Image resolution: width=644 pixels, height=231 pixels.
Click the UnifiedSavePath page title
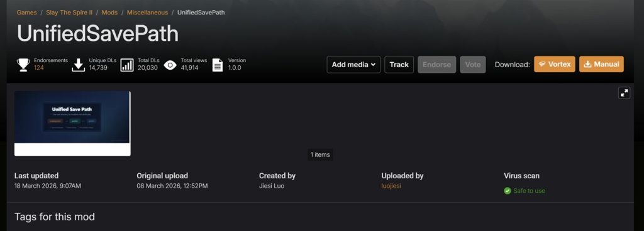click(97, 34)
